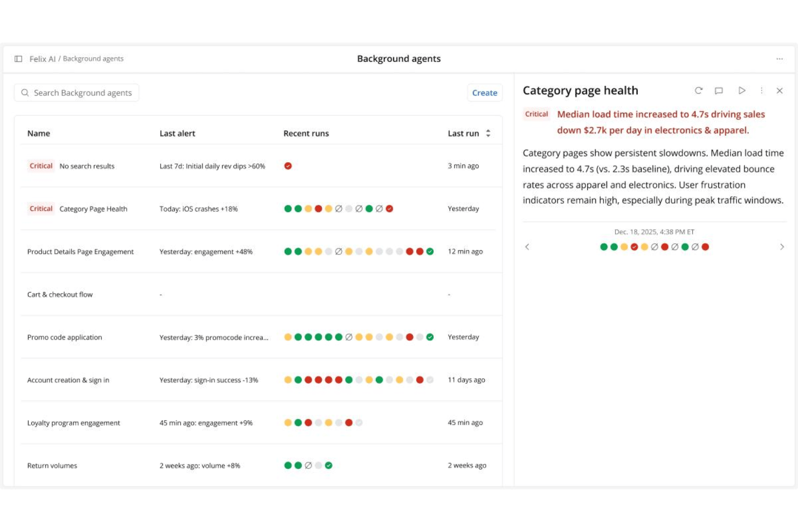Click truncated alert 'Yesterday: 3% promocode increa...'
Viewport: 798px width, 532px height.
point(214,337)
